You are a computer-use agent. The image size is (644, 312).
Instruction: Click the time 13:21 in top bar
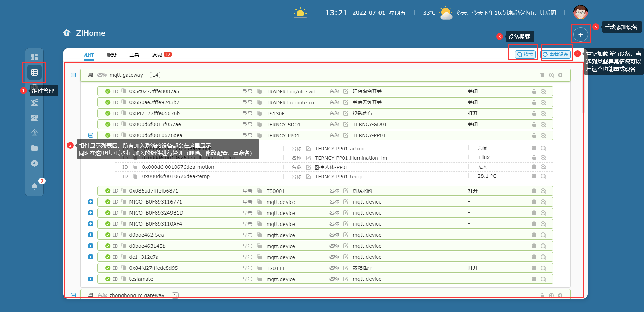[336, 13]
